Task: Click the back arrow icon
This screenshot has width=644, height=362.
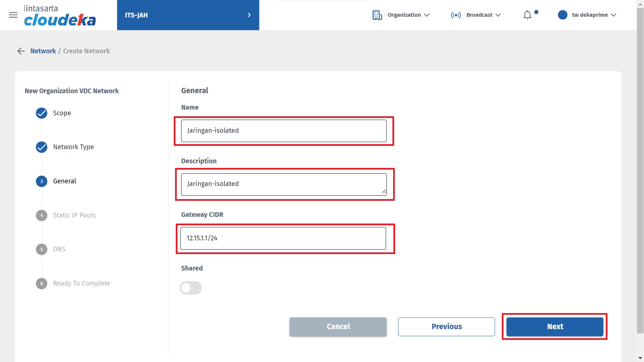Action: tap(21, 51)
